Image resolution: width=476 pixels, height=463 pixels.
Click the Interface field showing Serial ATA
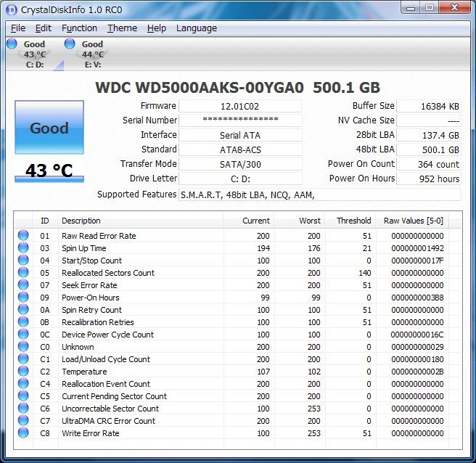[x=240, y=135]
